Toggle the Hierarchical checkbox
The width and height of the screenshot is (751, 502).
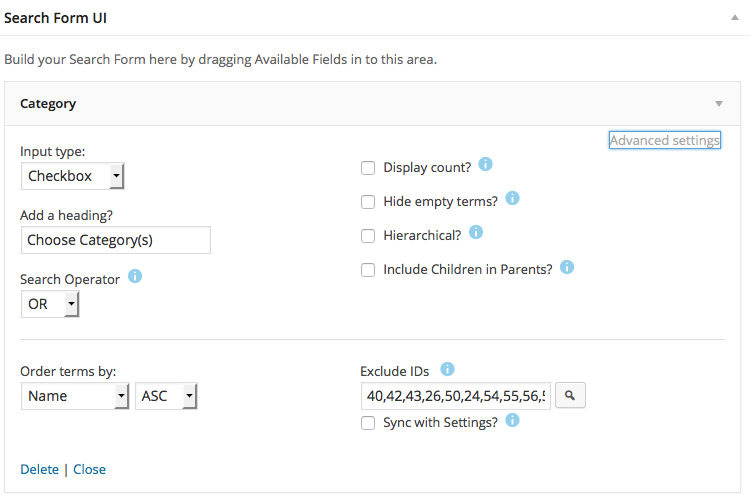(368, 236)
